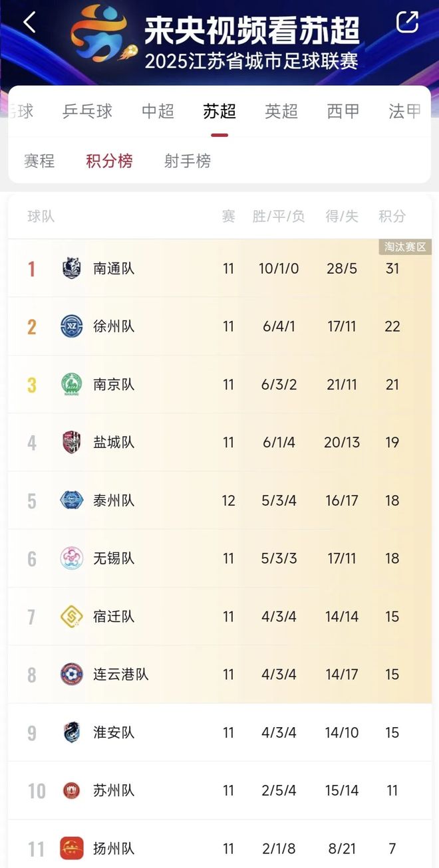The width and height of the screenshot is (439, 868).
Task: Tap the Nanjing team (南京队) logo
Action: (x=71, y=385)
